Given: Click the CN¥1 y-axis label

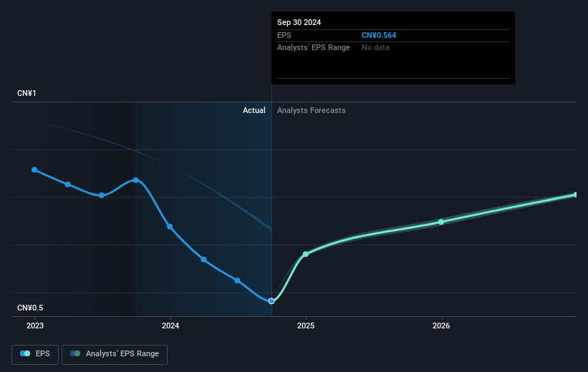Looking at the screenshot, I should (26, 93).
